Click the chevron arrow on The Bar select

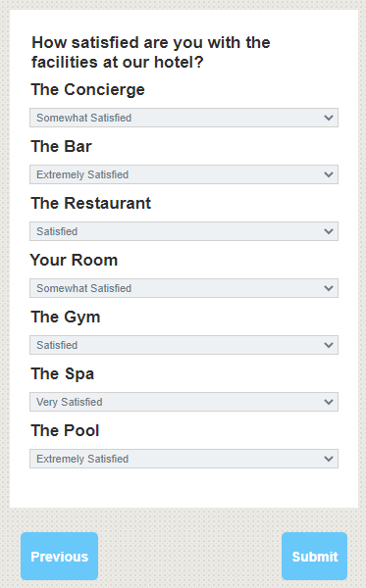click(x=329, y=174)
